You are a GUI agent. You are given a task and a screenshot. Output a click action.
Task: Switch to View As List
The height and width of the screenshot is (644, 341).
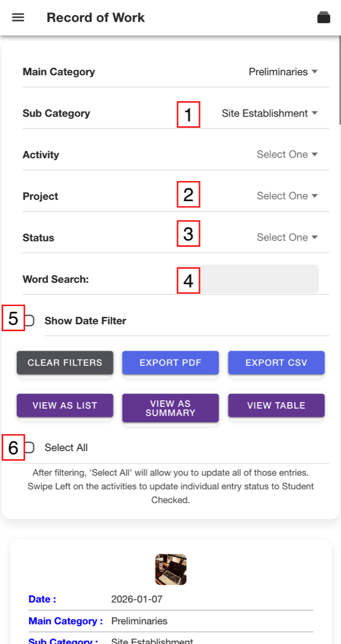(65, 406)
